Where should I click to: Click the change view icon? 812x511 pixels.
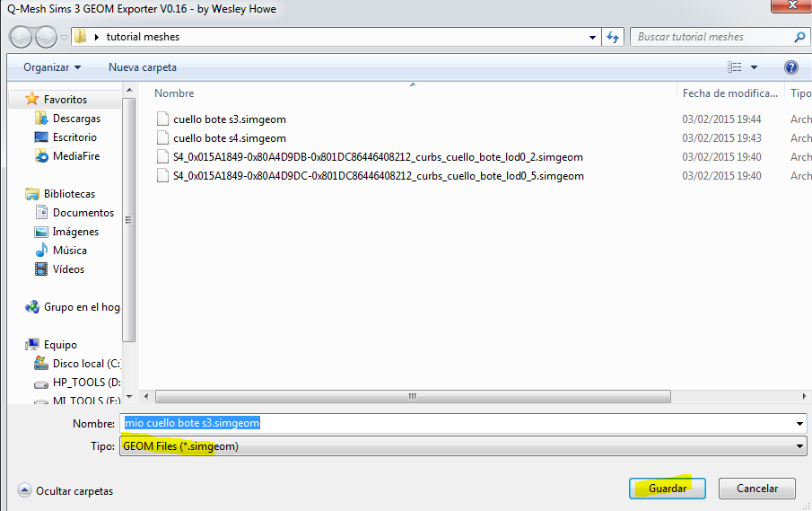[x=735, y=67]
